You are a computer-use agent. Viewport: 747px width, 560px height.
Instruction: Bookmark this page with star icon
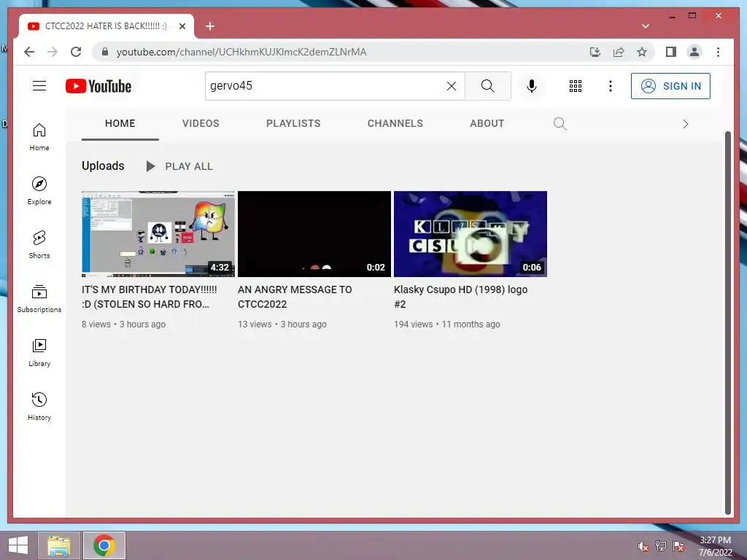coord(642,52)
